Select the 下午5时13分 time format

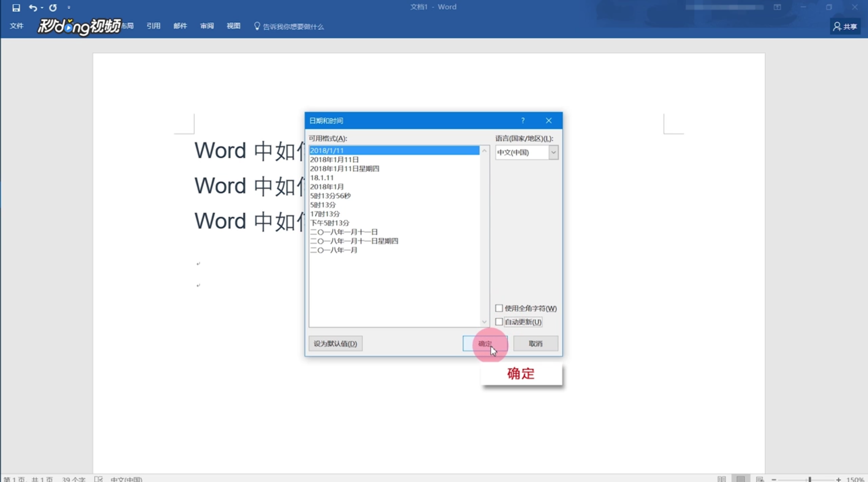pyautogui.click(x=394, y=222)
